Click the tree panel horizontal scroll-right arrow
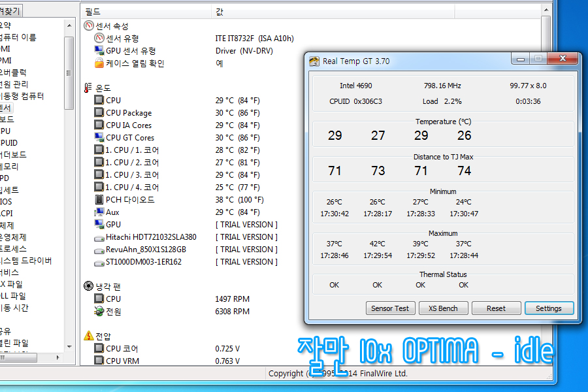The height and width of the screenshot is (392, 588). coord(57,357)
